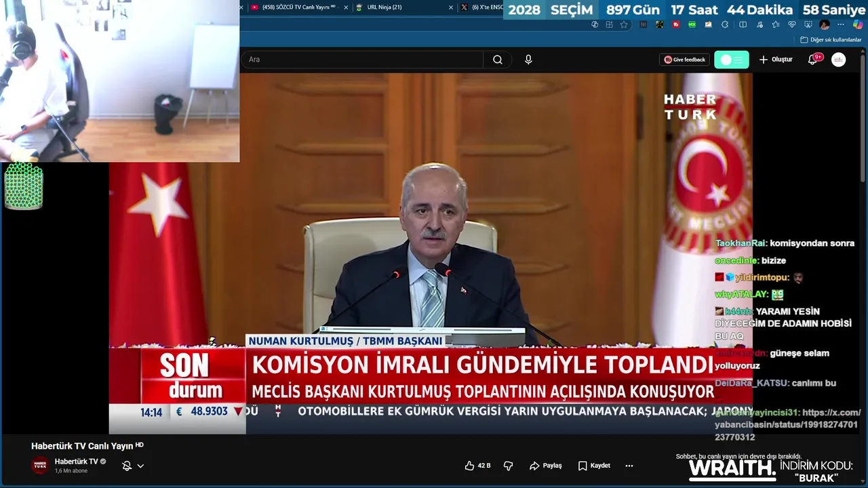Screen dimensions: 868x488
Task: Close the SÖZCÜ TV Canlı Yayını tab
Action: tap(346, 7)
